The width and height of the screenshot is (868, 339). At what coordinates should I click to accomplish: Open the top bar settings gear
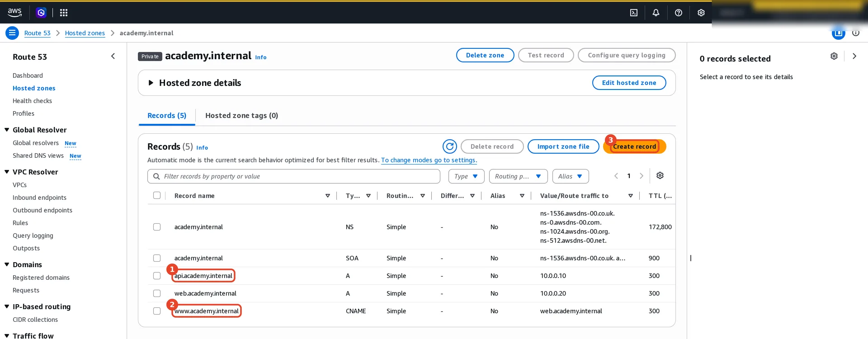[701, 13]
